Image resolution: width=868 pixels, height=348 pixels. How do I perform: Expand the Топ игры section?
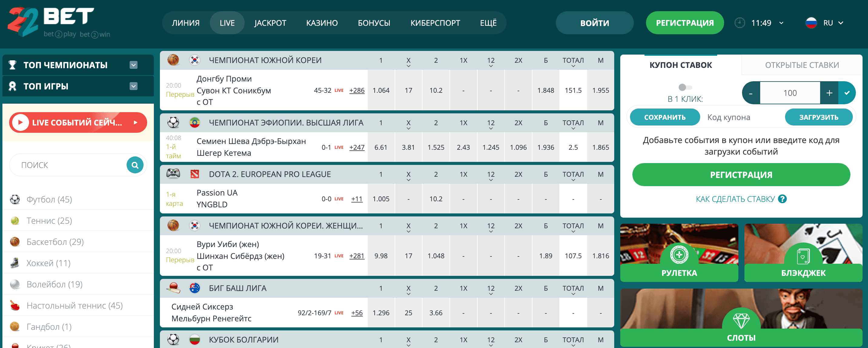coord(134,86)
